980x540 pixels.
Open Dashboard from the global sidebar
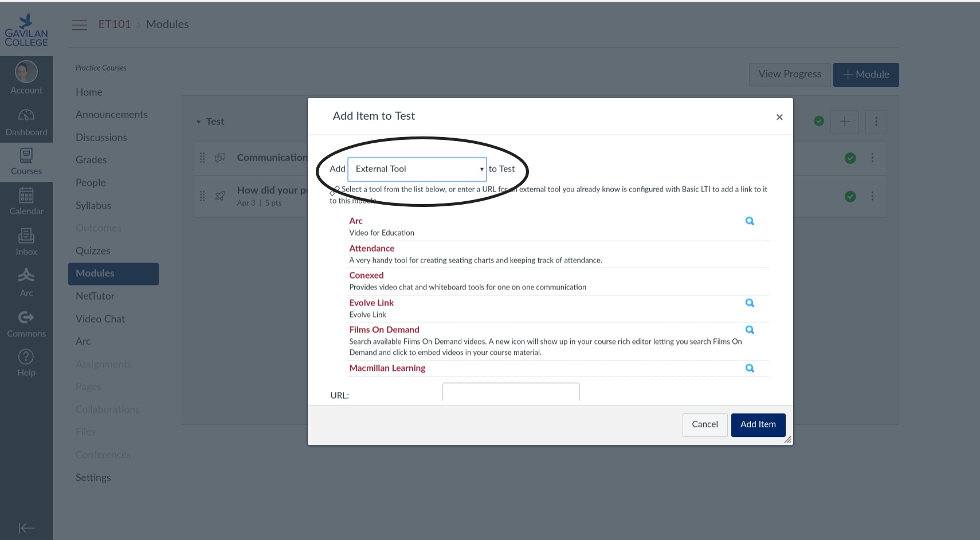point(26,122)
